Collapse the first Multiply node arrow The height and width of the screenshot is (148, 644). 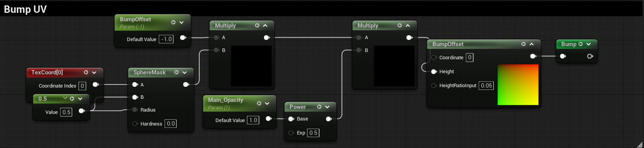pos(265,26)
